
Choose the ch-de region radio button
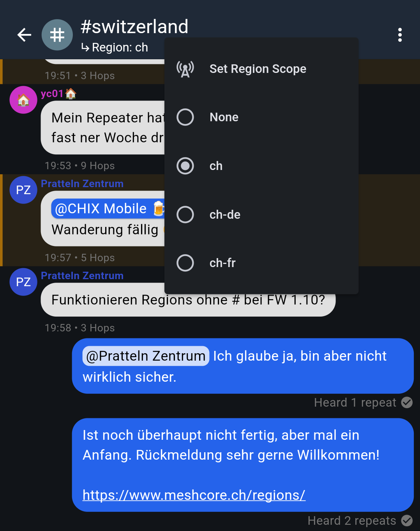(185, 214)
